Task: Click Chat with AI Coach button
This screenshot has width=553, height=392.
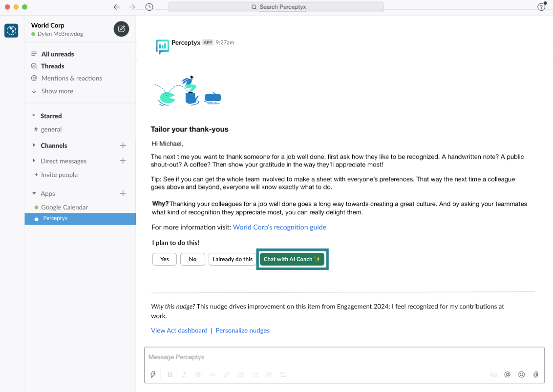Action: coord(292,259)
